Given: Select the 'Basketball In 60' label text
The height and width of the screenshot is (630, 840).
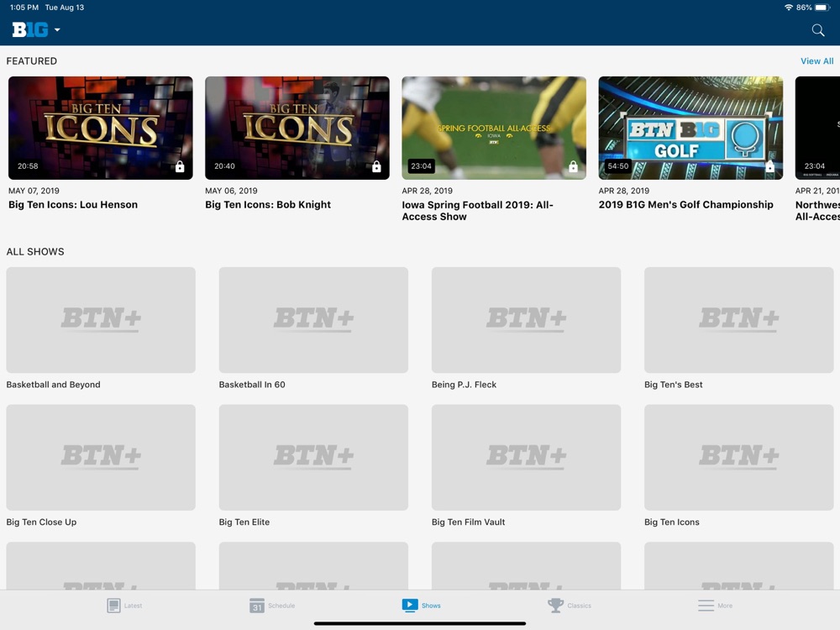Looking at the screenshot, I should [x=252, y=385].
